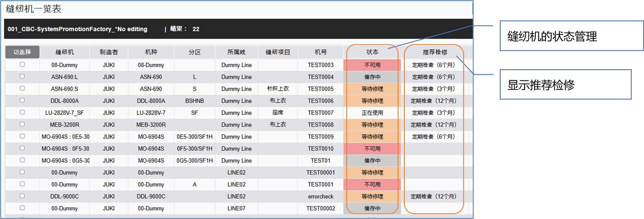Select the DDL-8000A row checkbox
This screenshot has height=219, width=644.
[x=22, y=100]
